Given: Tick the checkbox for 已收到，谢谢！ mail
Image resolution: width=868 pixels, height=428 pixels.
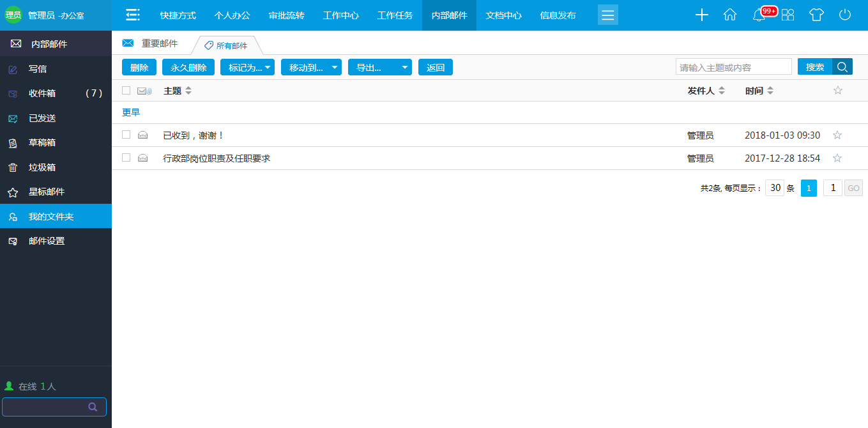Looking at the screenshot, I should click(126, 135).
